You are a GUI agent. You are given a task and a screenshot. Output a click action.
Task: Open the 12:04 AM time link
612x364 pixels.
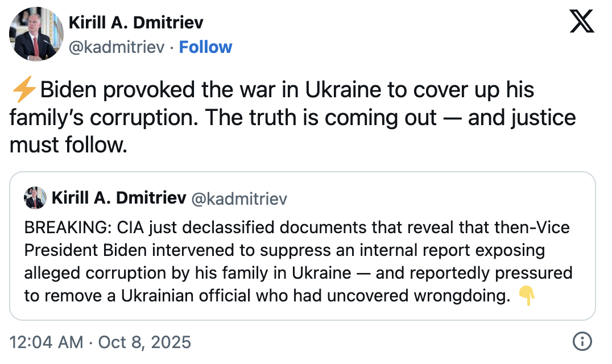click(x=46, y=342)
